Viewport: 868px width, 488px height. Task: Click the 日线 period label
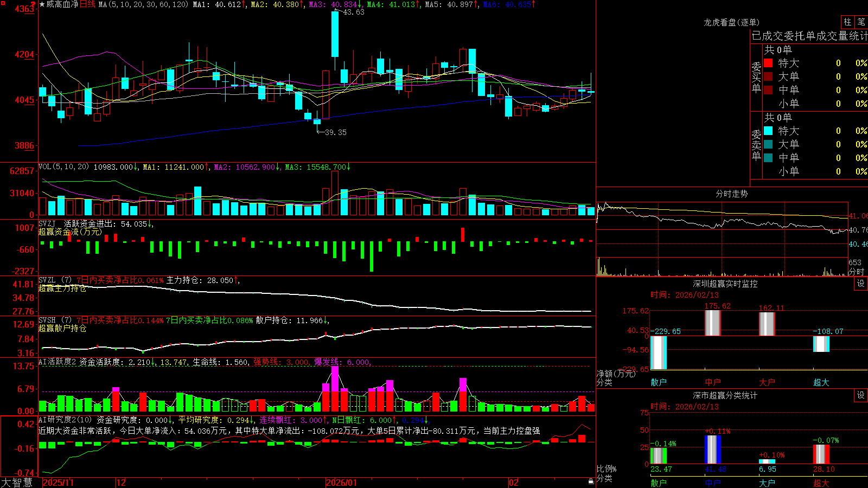coord(87,4)
